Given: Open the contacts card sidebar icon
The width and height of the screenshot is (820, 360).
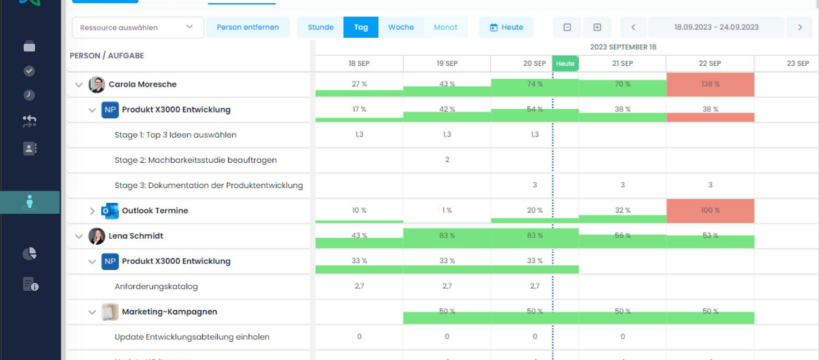Looking at the screenshot, I should pos(30,148).
